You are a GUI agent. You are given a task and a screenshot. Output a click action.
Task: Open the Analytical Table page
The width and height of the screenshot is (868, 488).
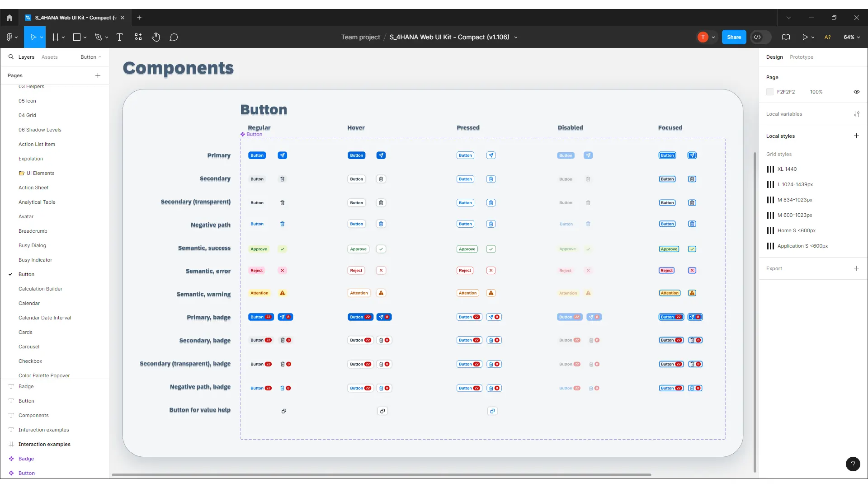pyautogui.click(x=37, y=202)
